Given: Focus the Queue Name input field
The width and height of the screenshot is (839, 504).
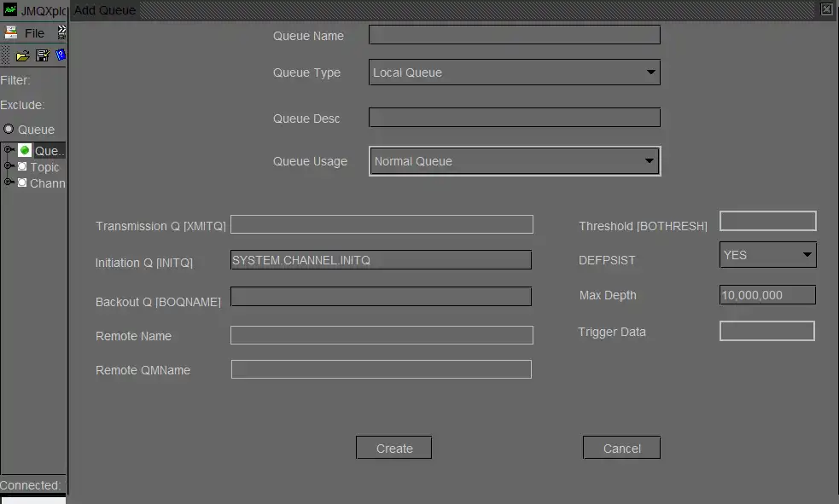Looking at the screenshot, I should [x=514, y=35].
